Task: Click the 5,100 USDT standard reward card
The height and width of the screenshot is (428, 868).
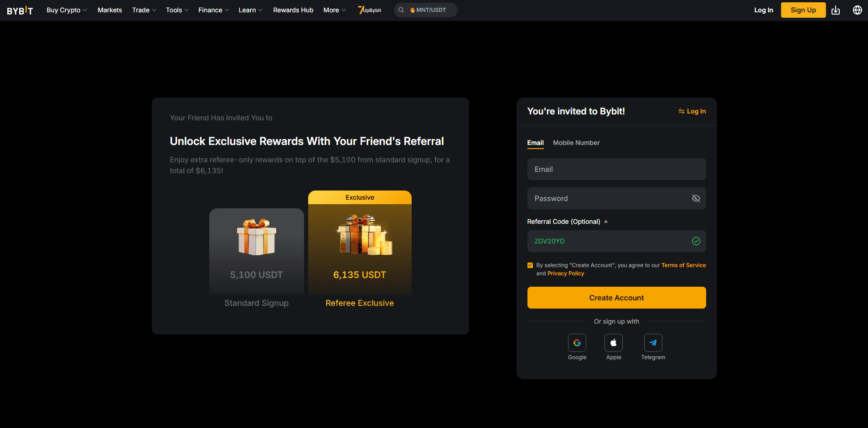Action: click(257, 252)
